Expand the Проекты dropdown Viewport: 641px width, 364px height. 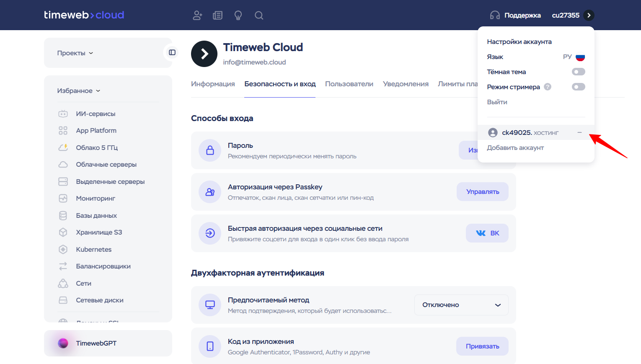pos(75,53)
